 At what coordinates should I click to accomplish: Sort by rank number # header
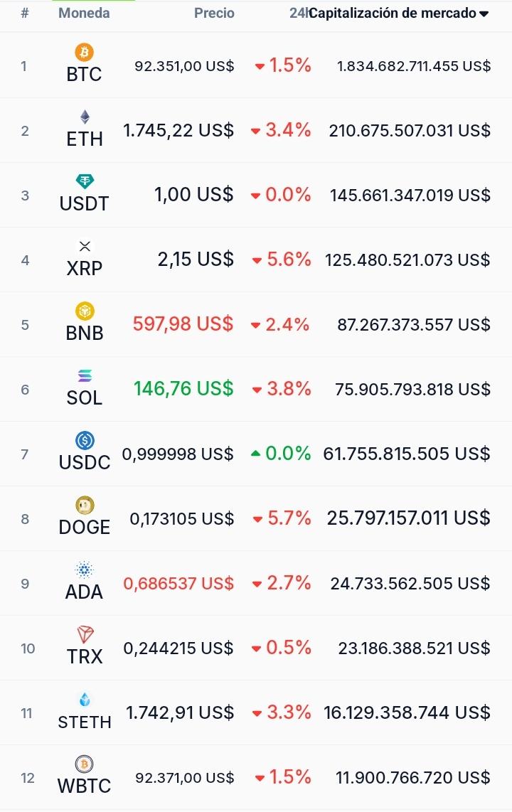tap(24, 13)
